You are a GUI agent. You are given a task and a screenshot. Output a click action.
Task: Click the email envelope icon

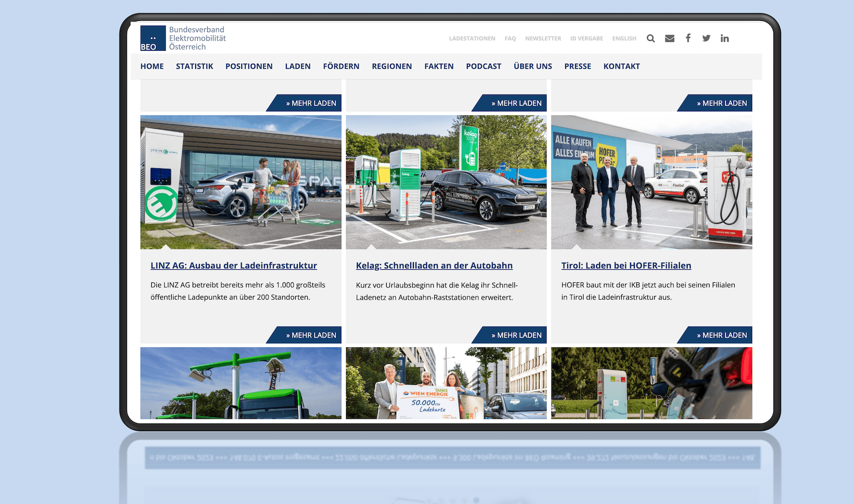pos(669,38)
